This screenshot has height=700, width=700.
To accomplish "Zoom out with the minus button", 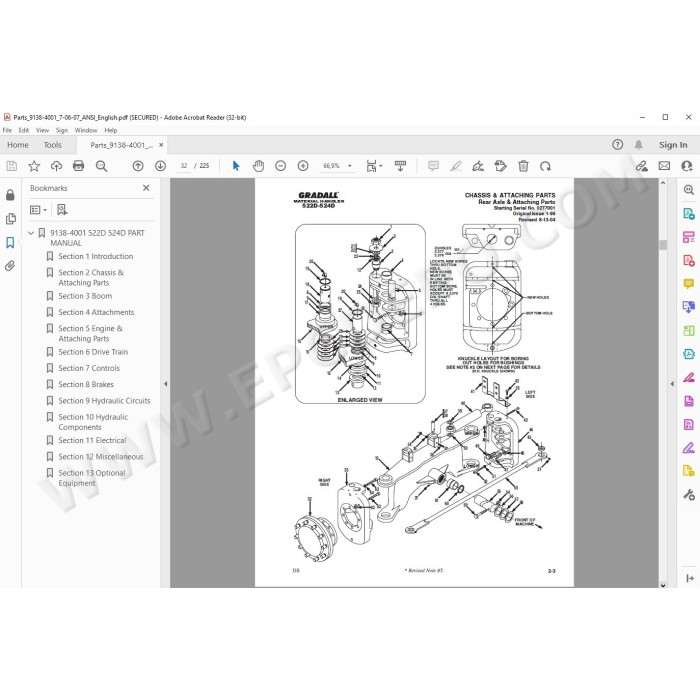I will (280, 166).
